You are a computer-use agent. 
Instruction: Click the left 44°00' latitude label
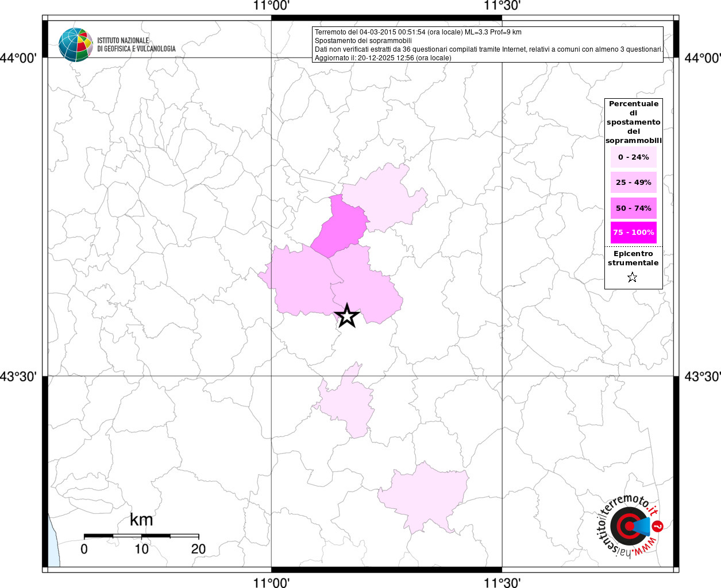tap(19, 58)
